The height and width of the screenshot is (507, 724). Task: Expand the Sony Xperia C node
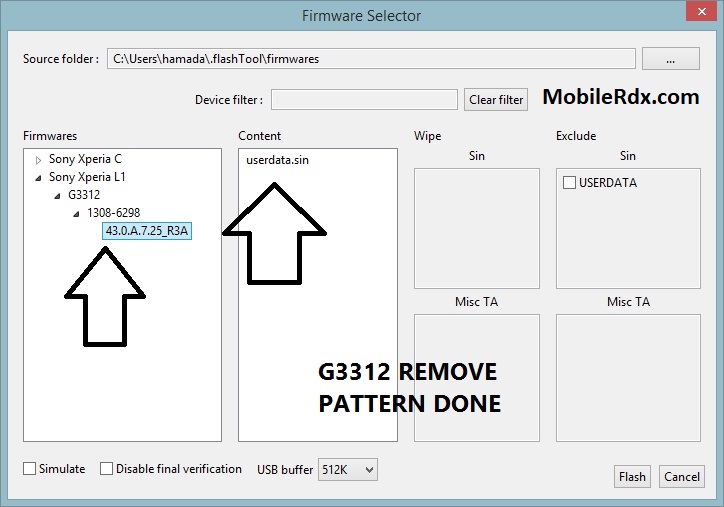38,160
